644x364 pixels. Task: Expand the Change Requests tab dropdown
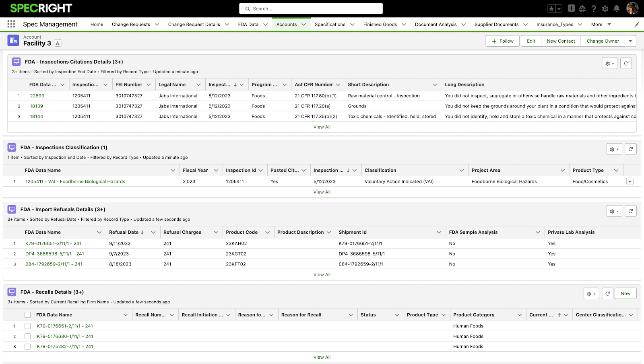tap(157, 25)
